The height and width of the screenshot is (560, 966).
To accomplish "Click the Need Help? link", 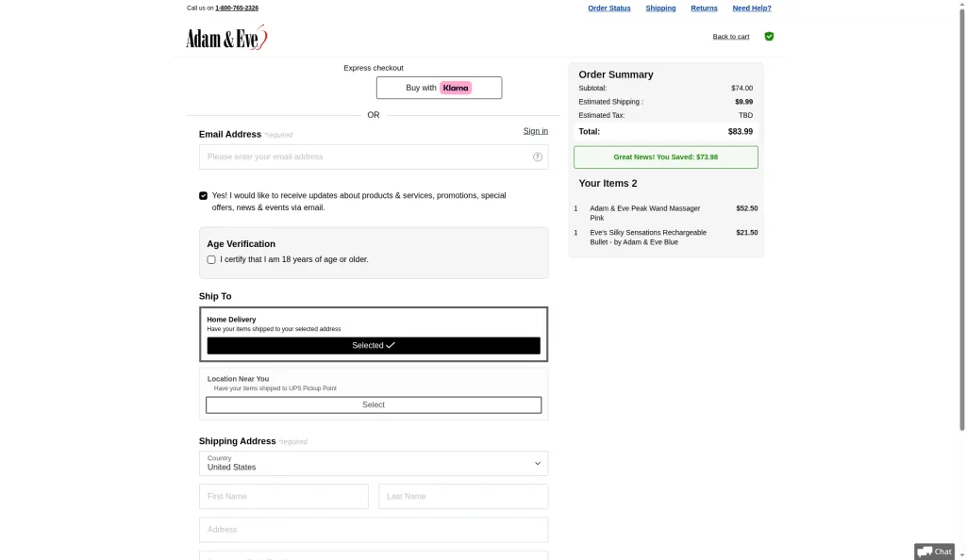I will pos(752,8).
